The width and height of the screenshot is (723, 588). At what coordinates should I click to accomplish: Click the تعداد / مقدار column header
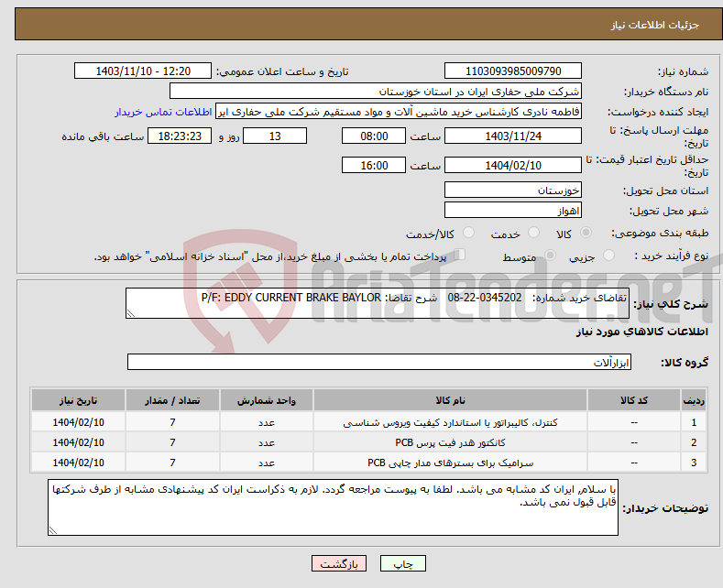pyautogui.click(x=172, y=400)
